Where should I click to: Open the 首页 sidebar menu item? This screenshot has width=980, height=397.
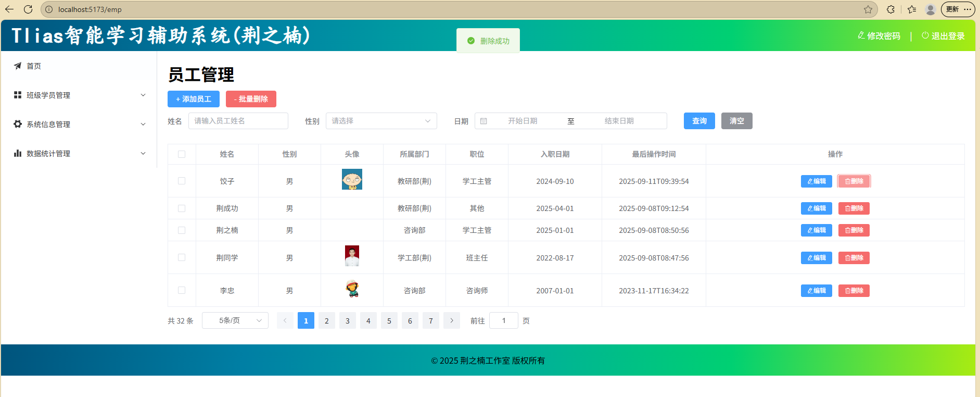point(34,66)
